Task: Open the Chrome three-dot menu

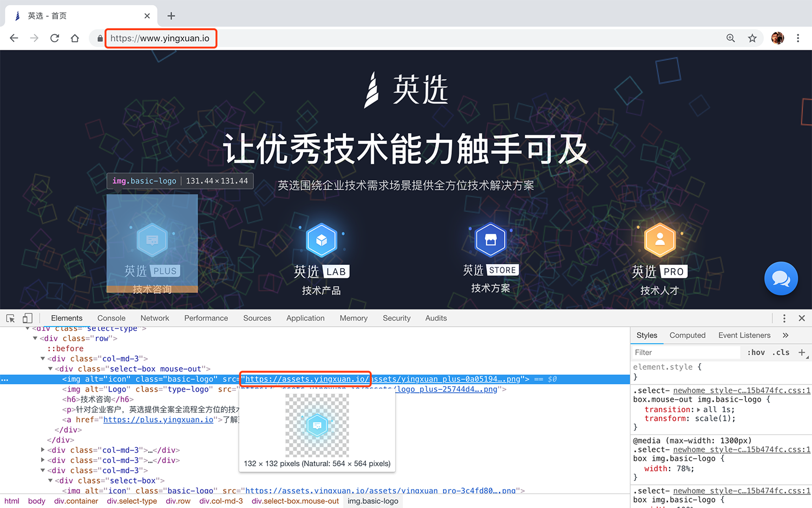Action: [x=798, y=38]
